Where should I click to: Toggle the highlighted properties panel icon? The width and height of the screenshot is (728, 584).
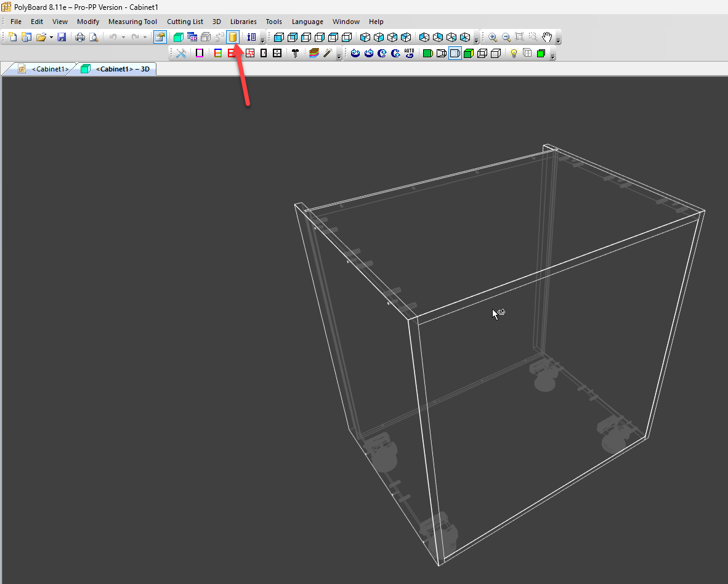pyautogui.click(x=160, y=37)
